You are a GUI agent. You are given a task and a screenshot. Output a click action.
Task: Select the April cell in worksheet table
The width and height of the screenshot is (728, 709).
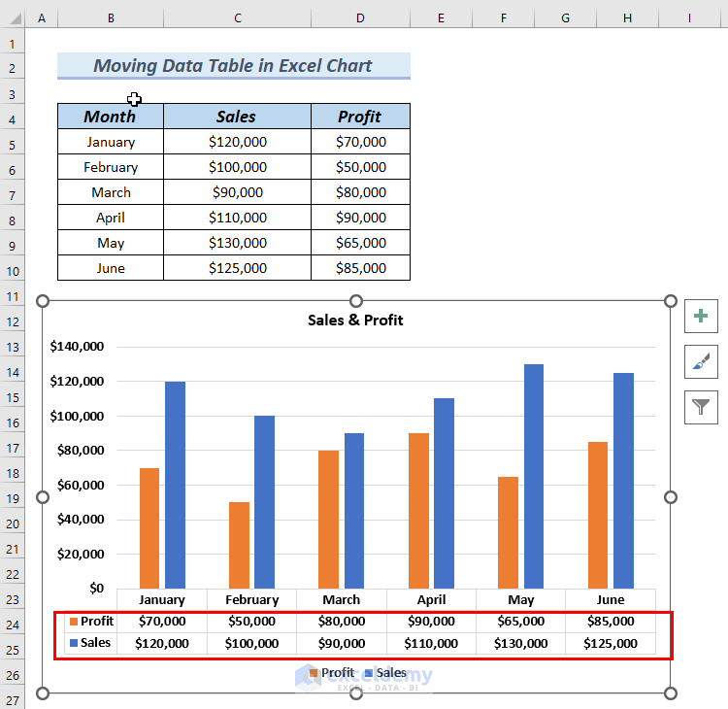(x=111, y=218)
